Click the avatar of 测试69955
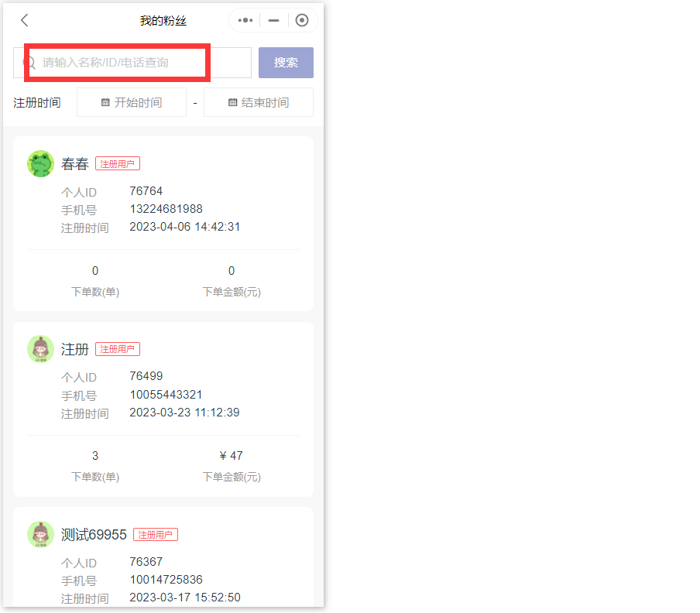The height and width of the screenshot is (613, 700). 40,534
